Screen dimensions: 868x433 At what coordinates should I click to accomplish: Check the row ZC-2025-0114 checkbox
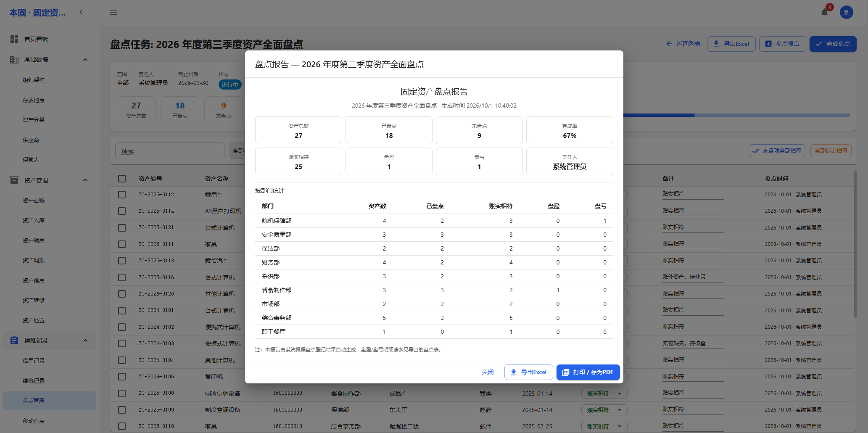(x=122, y=211)
